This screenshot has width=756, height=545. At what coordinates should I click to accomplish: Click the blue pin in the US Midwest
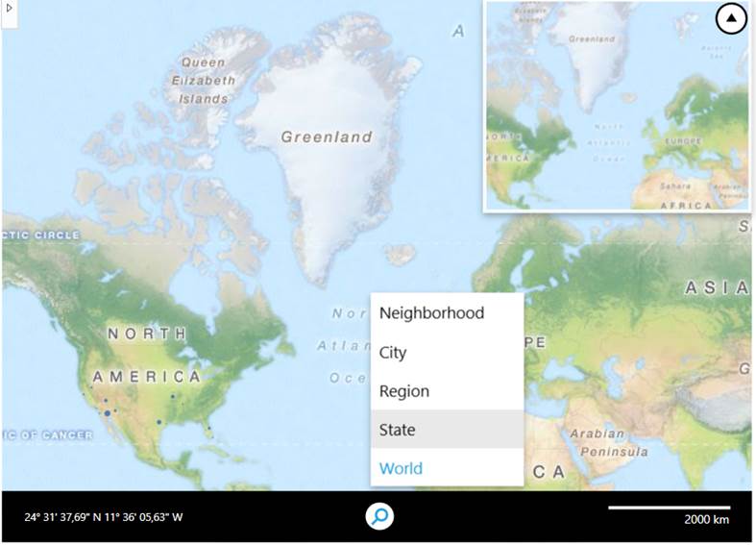click(x=173, y=396)
